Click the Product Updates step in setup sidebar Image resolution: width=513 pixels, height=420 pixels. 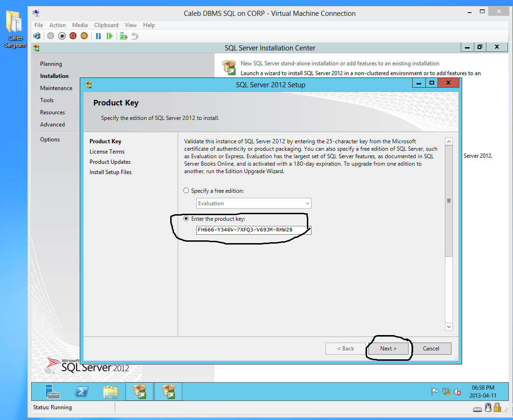(110, 162)
